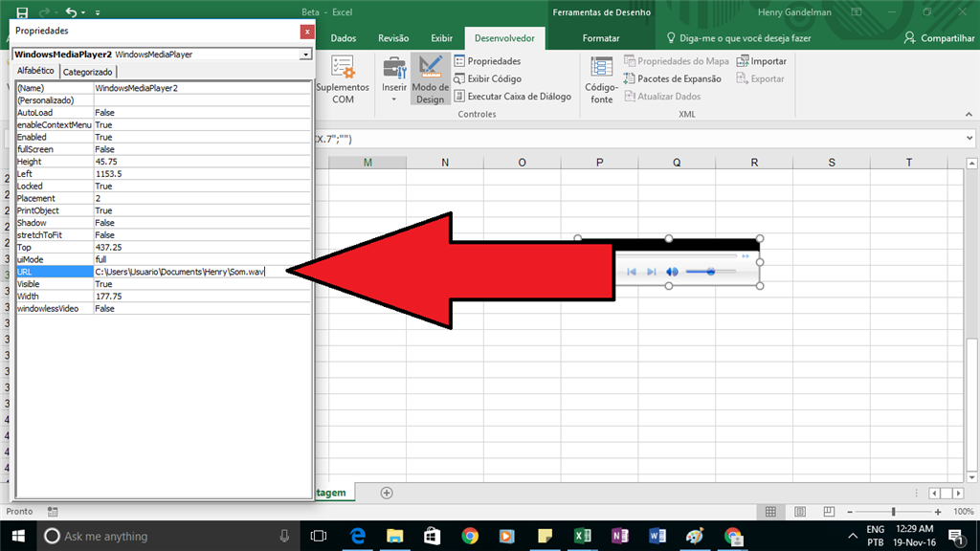
Task: Select the Desenvolvedor ribbon tab
Action: pyautogui.click(x=504, y=38)
